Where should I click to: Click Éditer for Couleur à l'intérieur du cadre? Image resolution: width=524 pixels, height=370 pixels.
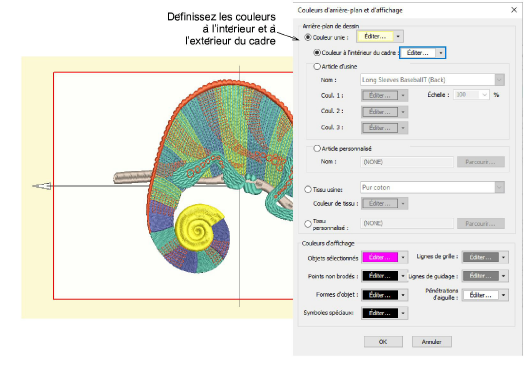click(x=418, y=53)
